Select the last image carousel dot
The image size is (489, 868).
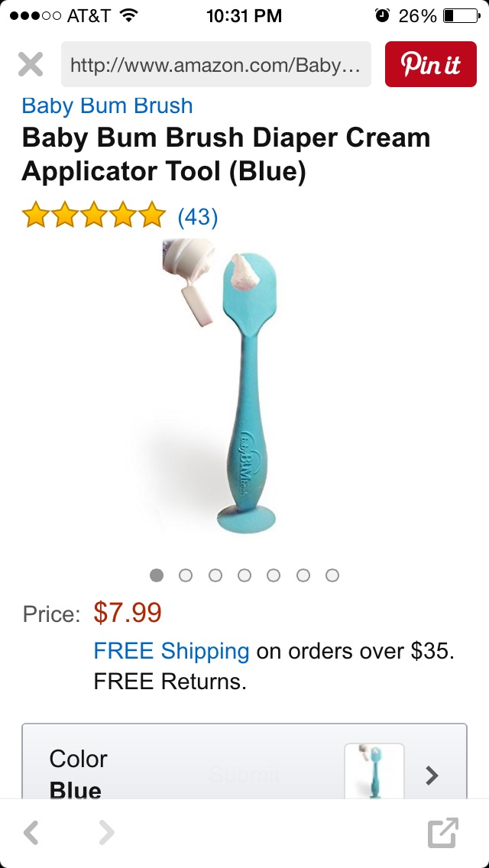pos(332,575)
